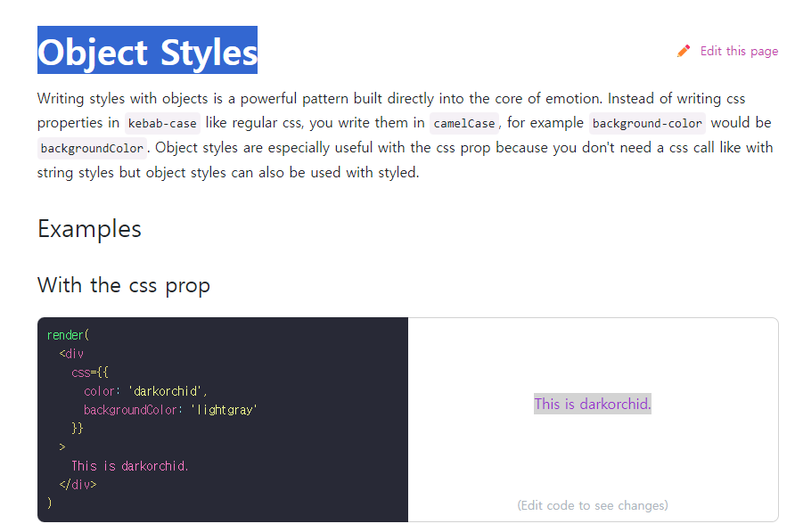The width and height of the screenshot is (795, 532).
Task: Click the closing }} line in the editor
Action: (x=77, y=429)
